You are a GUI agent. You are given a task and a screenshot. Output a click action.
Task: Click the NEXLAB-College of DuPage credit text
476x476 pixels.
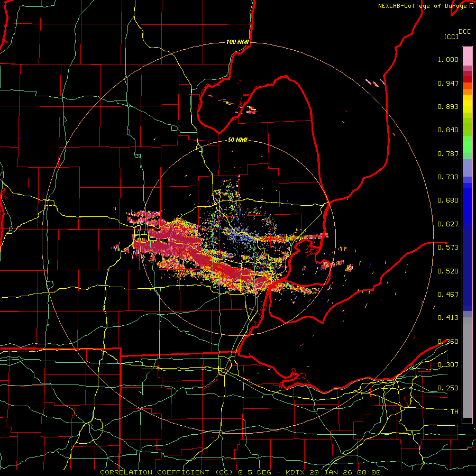[425, 6]
